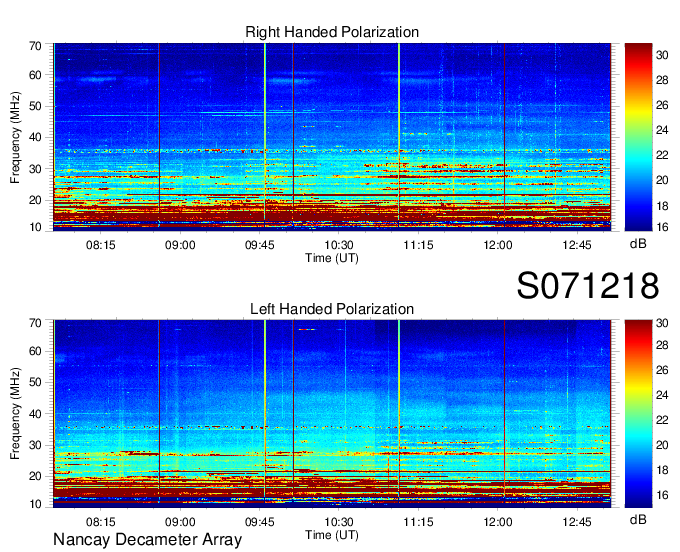
Task: Click the bottom plot 'Frequency (MHz)' axis label
Action: [15, 414]
